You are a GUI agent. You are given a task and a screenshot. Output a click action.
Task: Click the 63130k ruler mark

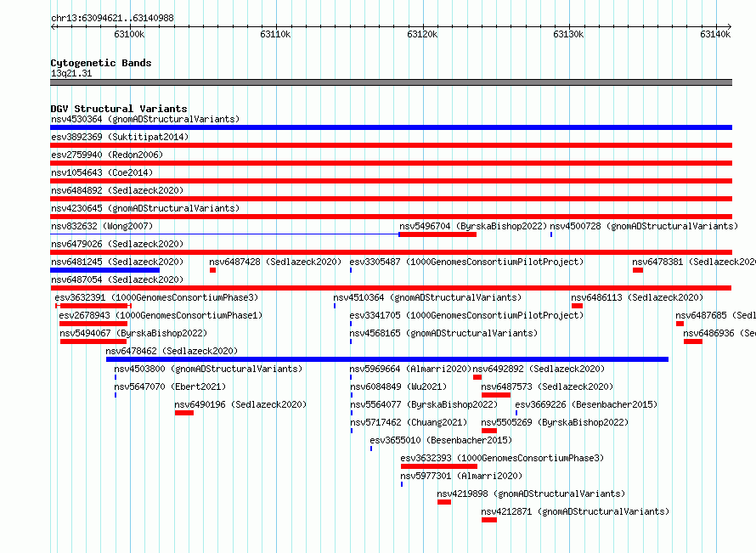(568, 35)
